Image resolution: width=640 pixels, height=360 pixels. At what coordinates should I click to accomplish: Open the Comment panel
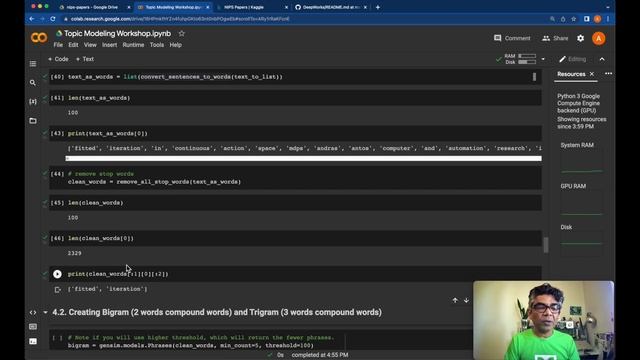[x=512, y=38]
